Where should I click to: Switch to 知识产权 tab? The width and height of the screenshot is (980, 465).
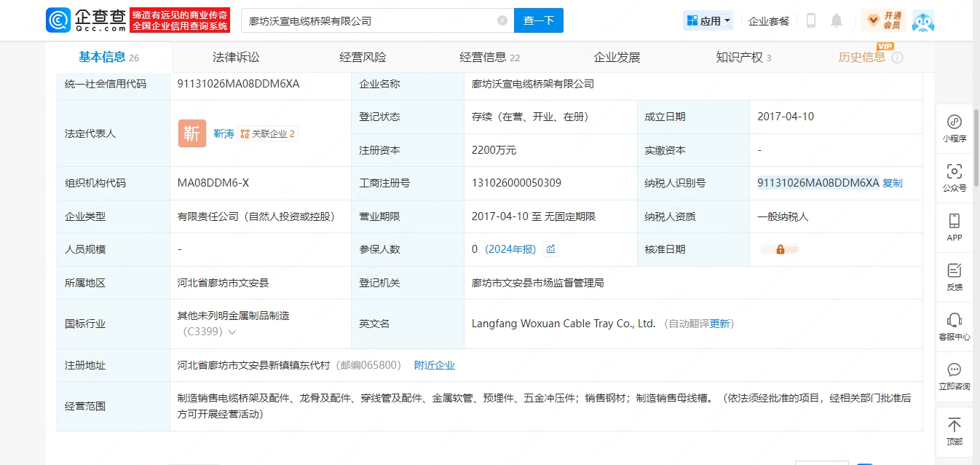[x=743, y=57]
